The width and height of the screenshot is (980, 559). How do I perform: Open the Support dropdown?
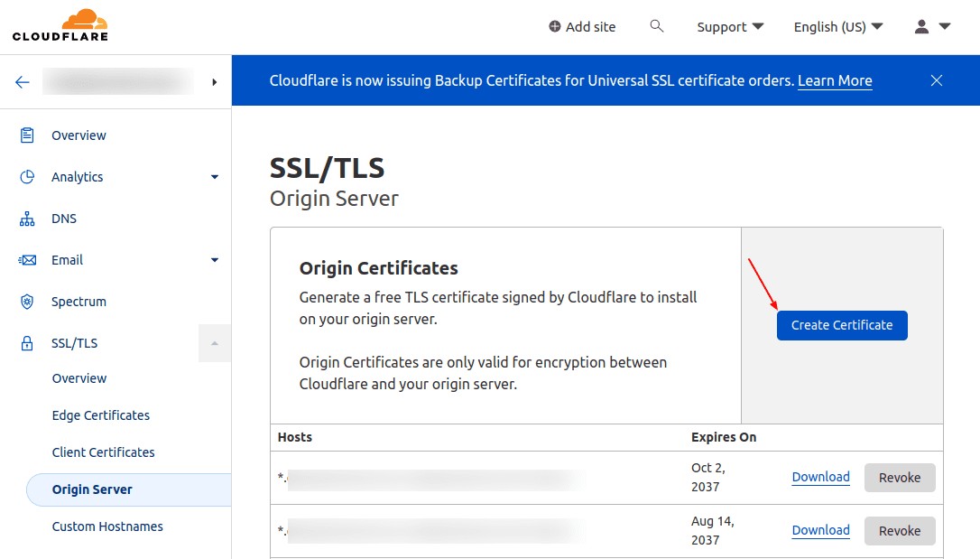coord(730,26)
